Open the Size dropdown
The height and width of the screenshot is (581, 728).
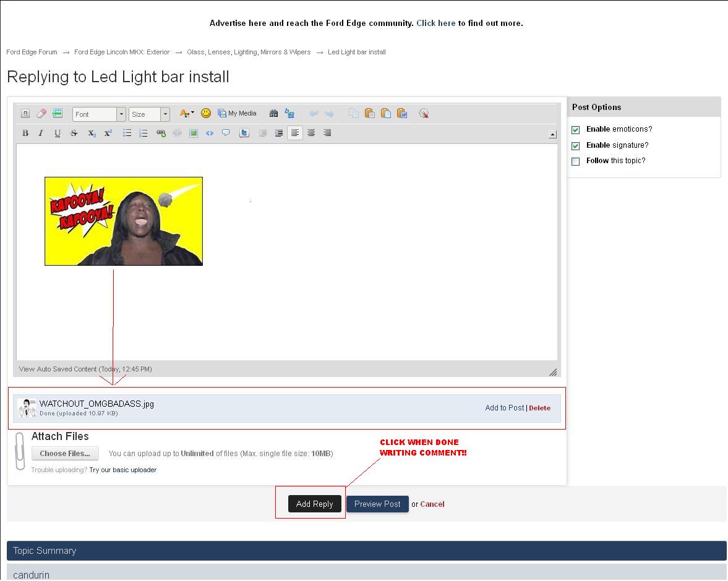[149, 114]
